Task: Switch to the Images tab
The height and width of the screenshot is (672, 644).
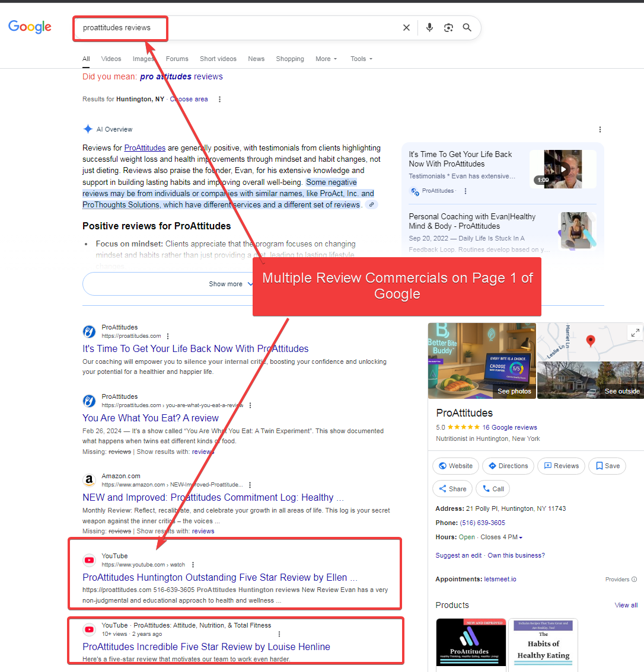Action: [144, 59]
